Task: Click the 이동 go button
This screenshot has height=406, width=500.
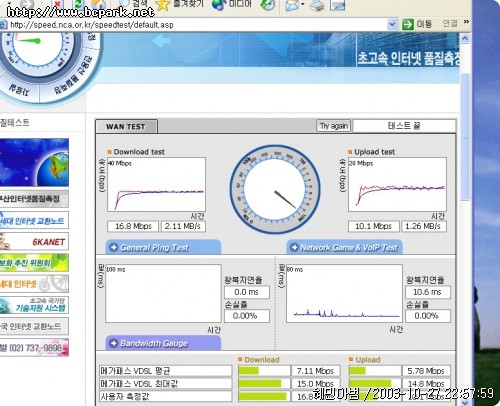Action: point(417,24)
